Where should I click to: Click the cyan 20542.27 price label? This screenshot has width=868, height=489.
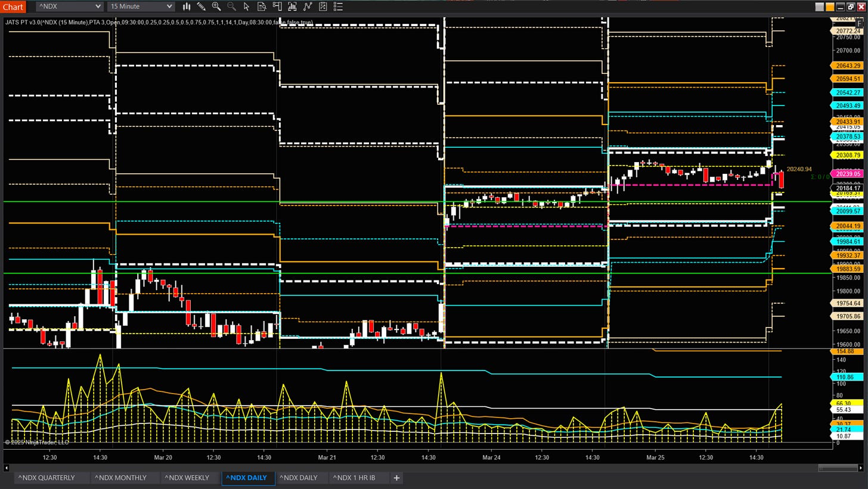[x=847, y=92]
